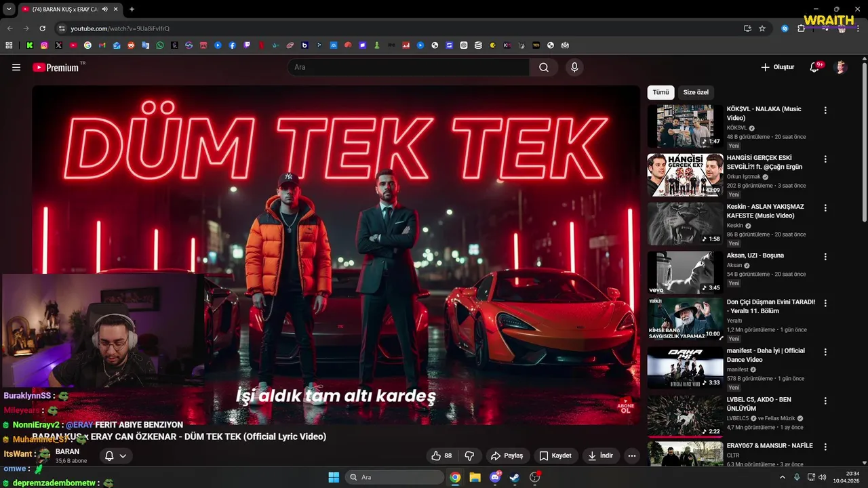The width and height of the screenshot is (868, 488).
Task: Open options for KÖKSVL - NALAKA video
Action: tap(825, 110)
